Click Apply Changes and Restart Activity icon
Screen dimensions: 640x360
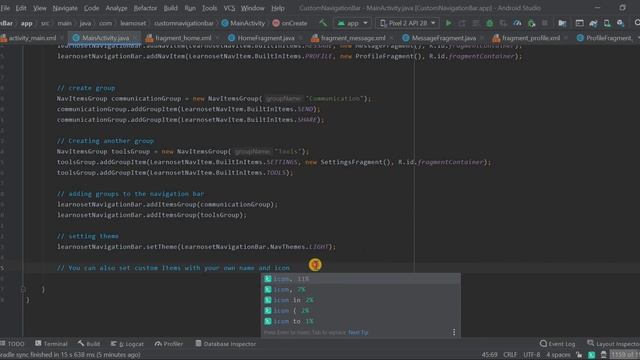462,23
